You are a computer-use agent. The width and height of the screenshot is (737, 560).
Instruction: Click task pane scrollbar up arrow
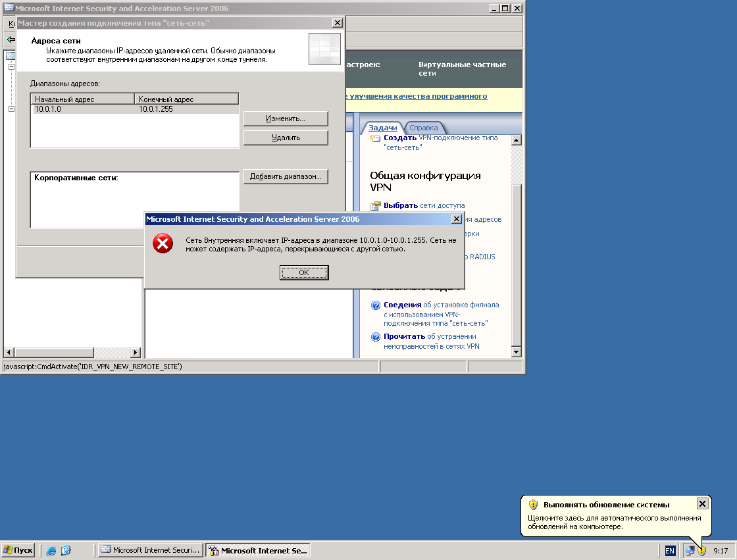(516, 140)
